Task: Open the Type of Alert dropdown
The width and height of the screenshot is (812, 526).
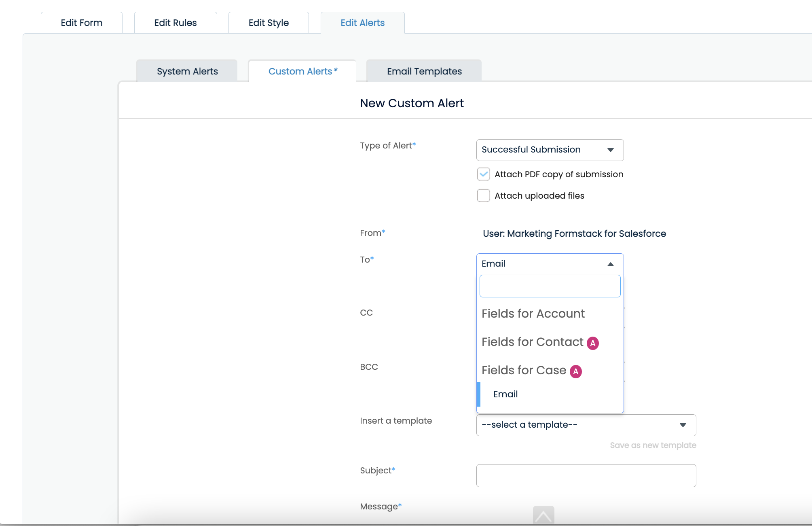Action: tap(550, 150)
